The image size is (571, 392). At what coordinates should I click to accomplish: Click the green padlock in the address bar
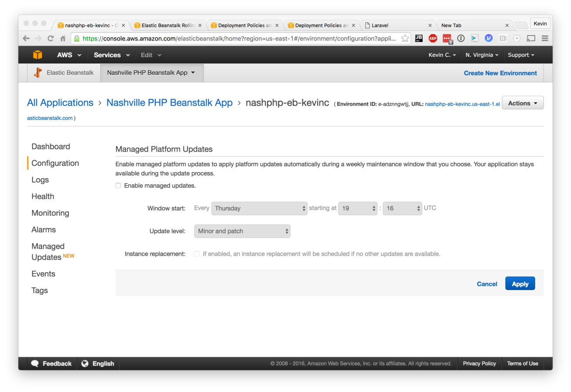77,38
